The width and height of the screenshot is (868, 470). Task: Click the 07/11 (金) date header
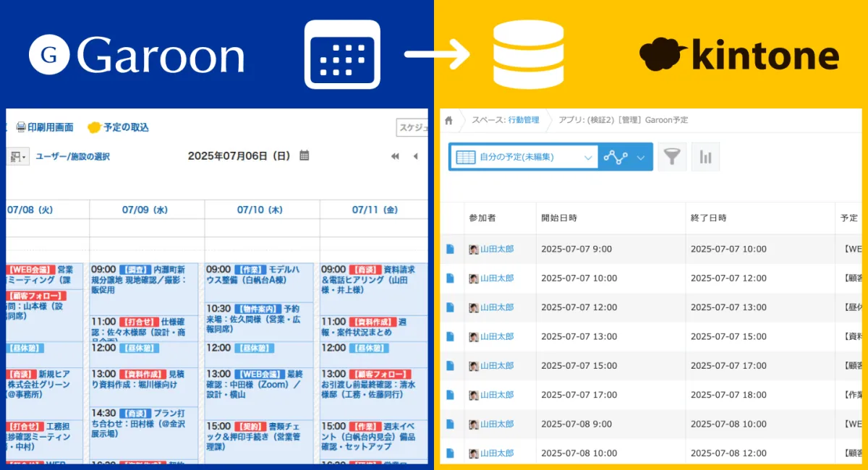[375, 210]
